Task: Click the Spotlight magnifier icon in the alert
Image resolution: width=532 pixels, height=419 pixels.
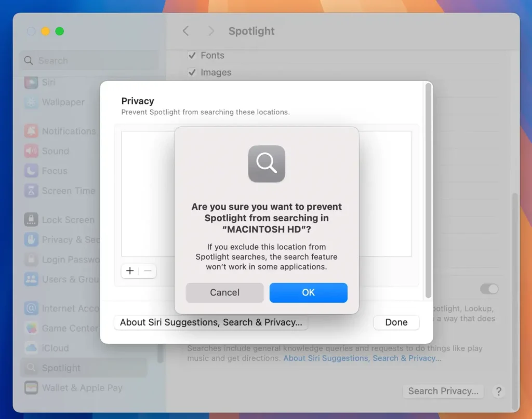Action: click(x=267, y=164)
